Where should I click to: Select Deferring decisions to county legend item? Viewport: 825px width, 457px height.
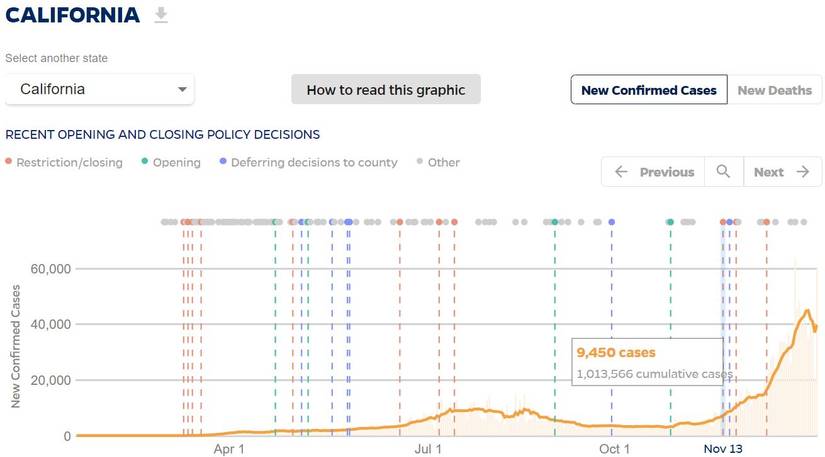click(x=309, y=163)
